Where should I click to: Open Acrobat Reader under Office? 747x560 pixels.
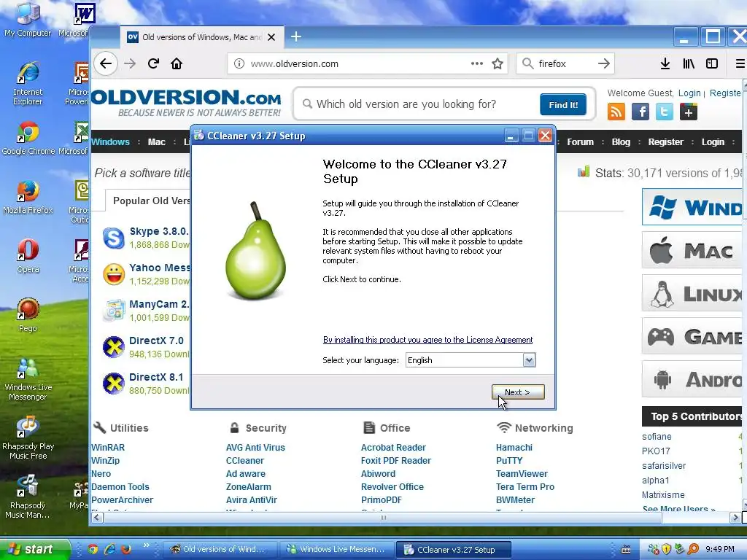pos(393,448)
